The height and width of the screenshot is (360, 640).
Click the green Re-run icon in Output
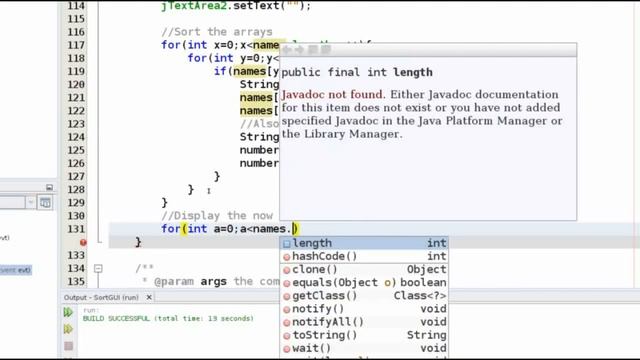68,312
